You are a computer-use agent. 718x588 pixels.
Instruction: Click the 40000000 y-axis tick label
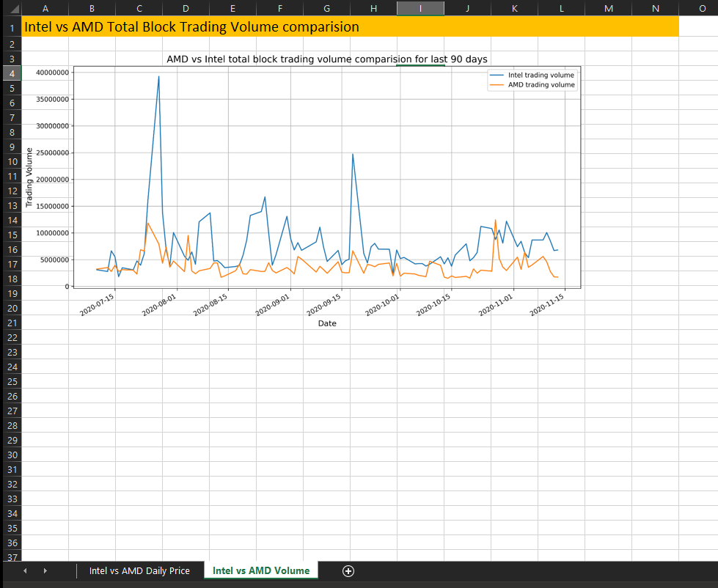pyautogui.click(x=52, y=73)
